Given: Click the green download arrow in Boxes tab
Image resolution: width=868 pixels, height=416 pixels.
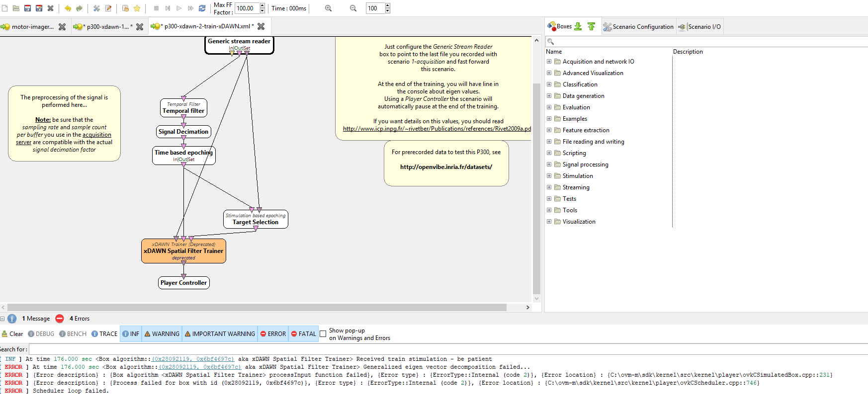Looking at the screenshot, I should [x=578, y=26].
